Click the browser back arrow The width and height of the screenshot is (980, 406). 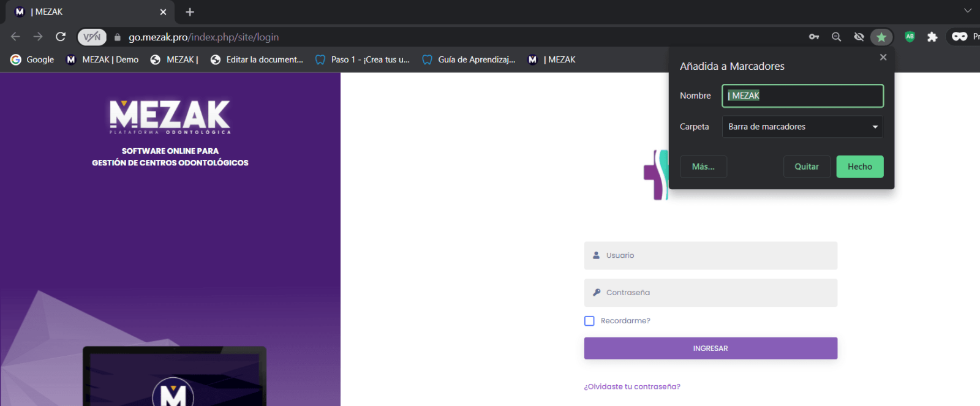click(15, 37)
